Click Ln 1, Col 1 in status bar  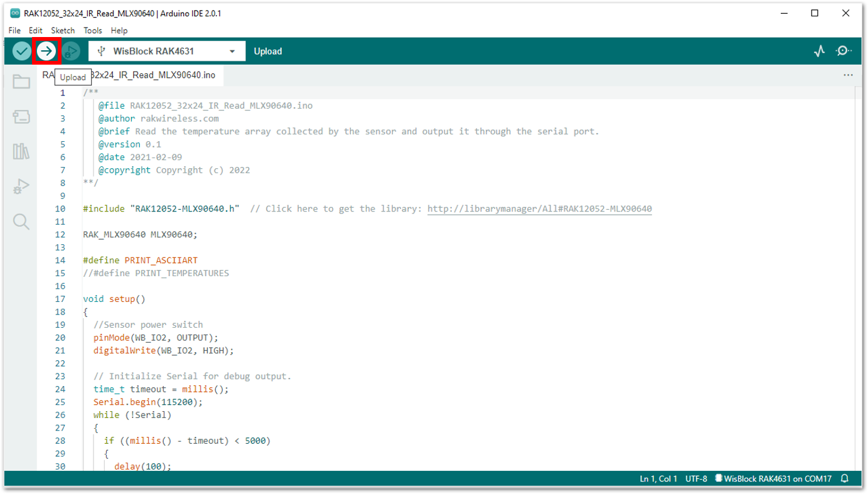(658, 479)
